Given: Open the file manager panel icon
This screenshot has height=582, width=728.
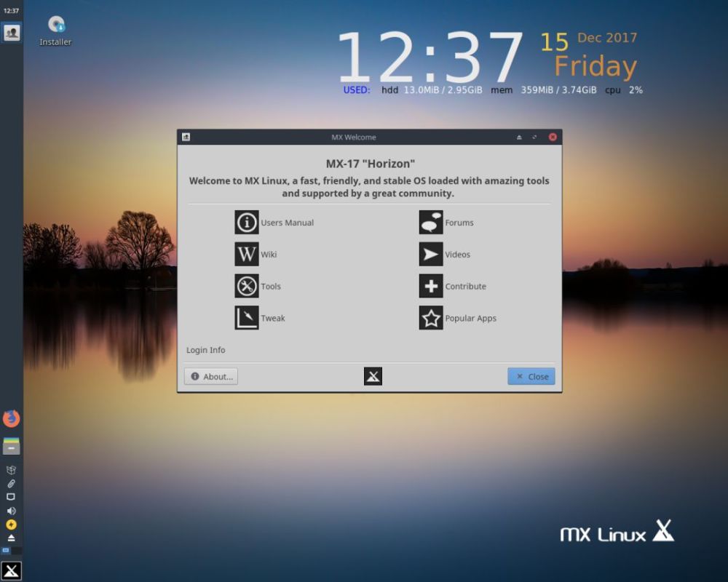Looking at the screenshot, I should (11, 446).
